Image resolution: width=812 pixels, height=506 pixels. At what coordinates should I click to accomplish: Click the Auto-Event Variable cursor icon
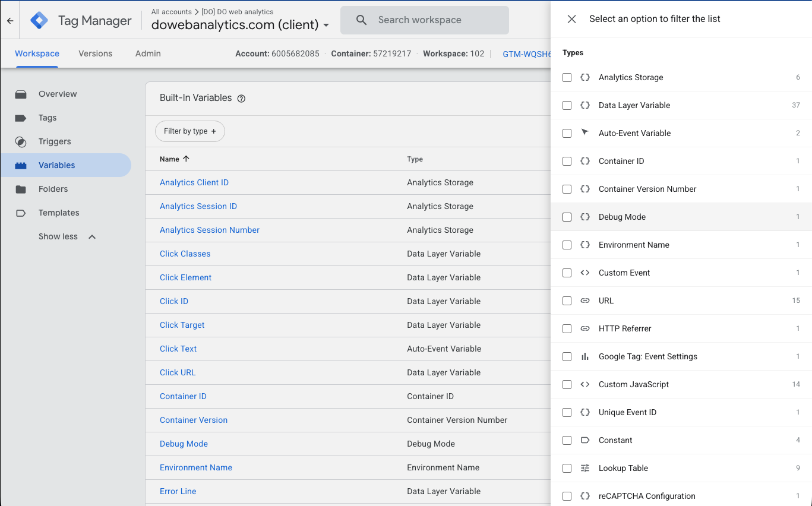[x=585, y=132]
